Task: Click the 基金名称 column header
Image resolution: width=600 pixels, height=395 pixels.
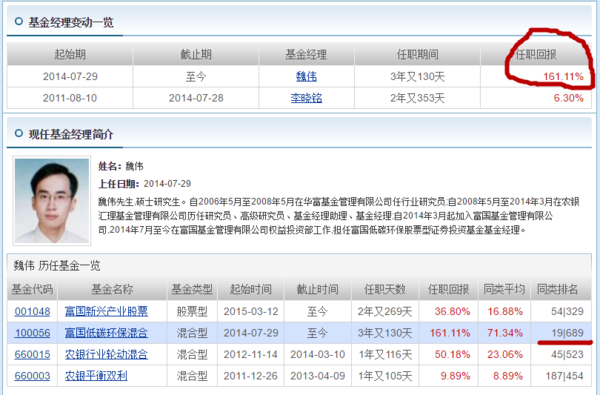Action: click(x=112, y=289)
